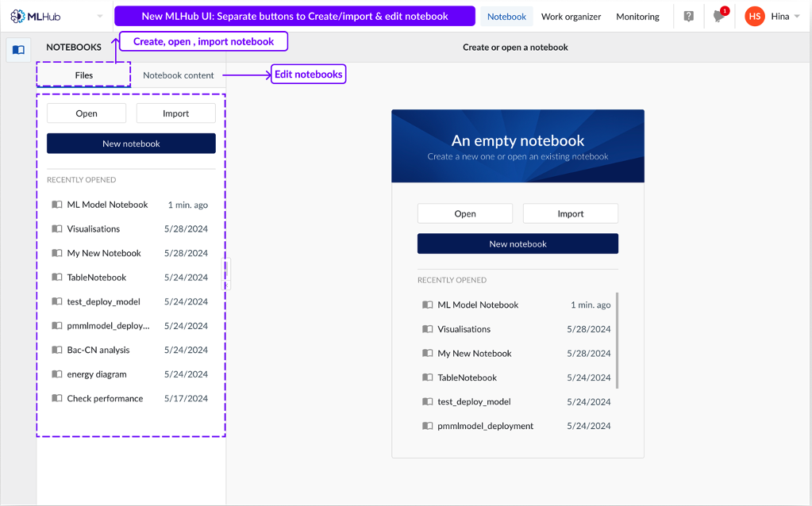Collapse the sidebar using the panel edge handle
The width and height of the screenshot is (812, 506).
tap(225, 274)
